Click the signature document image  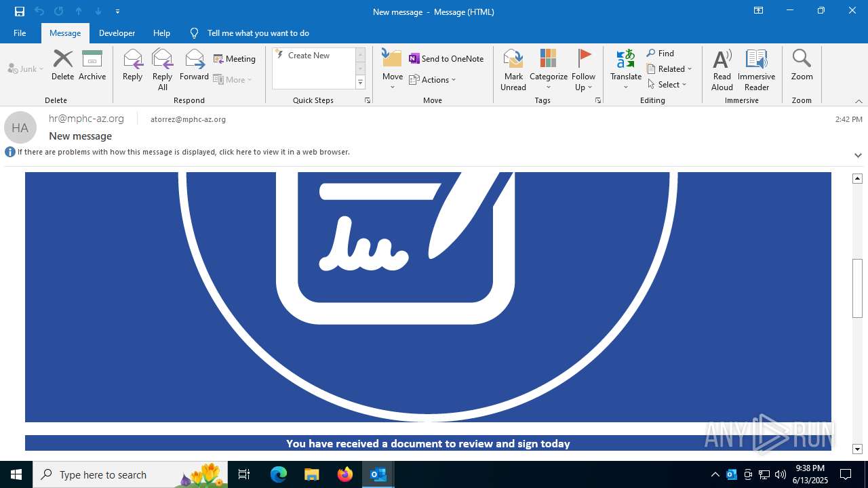[428, 297]
